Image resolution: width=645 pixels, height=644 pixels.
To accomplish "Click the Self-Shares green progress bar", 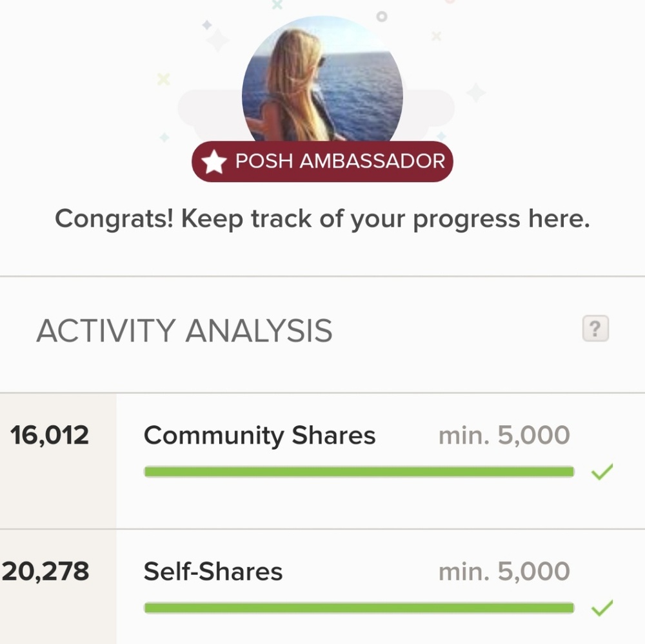I will [359, 608].
